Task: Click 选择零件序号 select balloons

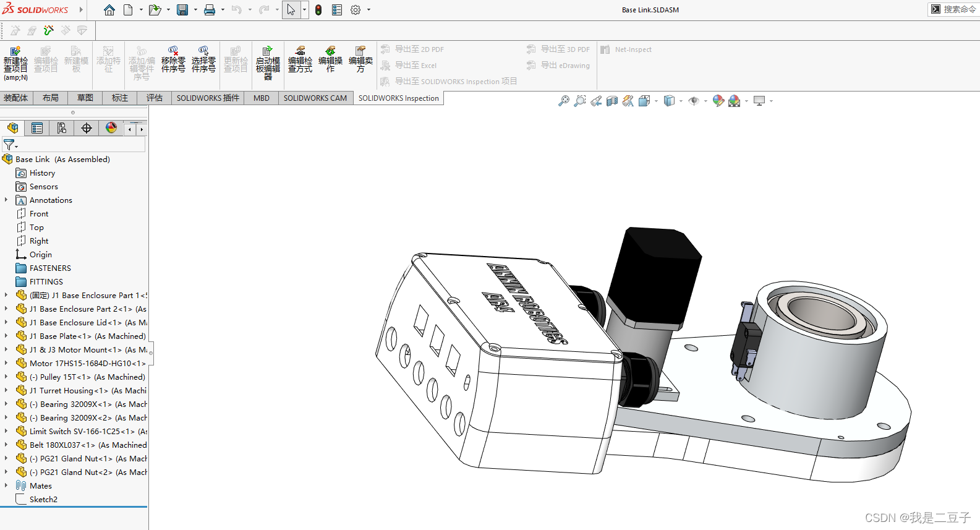Action: (203, 60)
